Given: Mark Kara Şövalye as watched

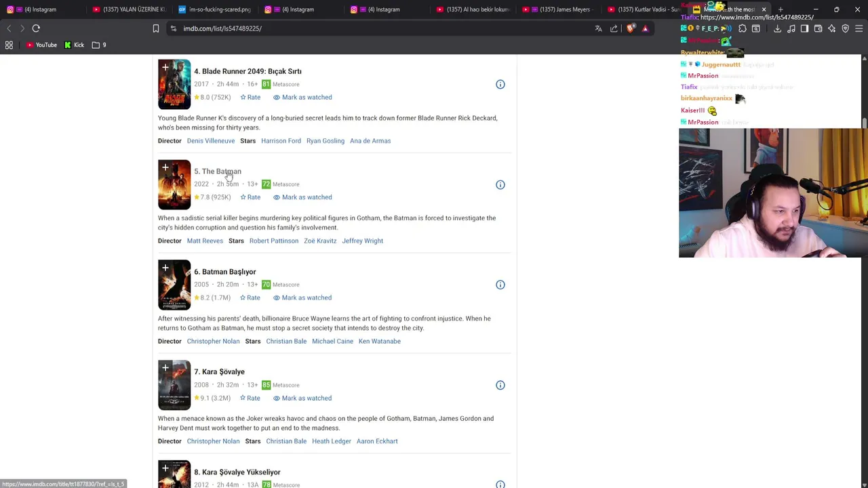Looking at the screenshot, I should pyautogui.click(x=302, y=398).
